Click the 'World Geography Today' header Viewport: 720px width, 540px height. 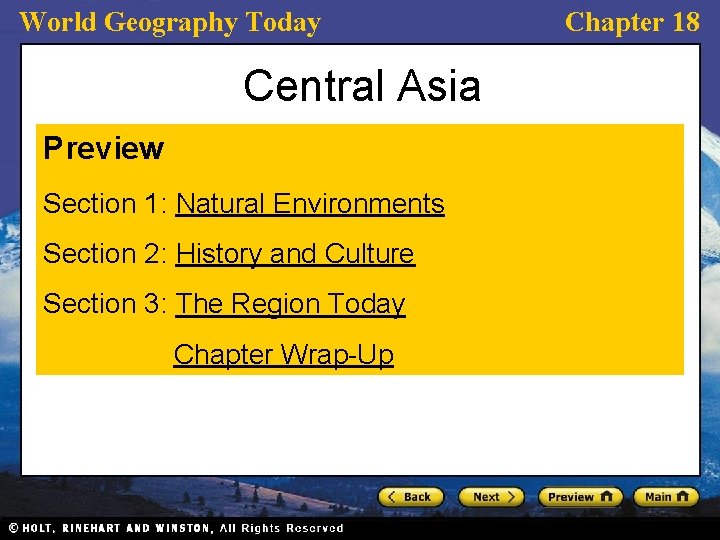click(x=170, y=23)
